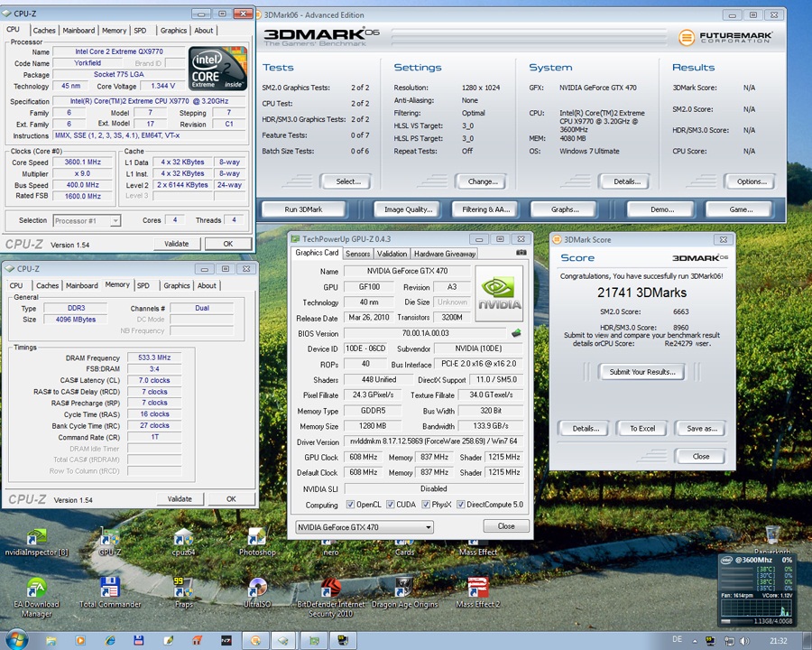812x650 pixels.
Task: Show hidden tray icons arrow
Action: pyautogui.click(x=695, y=641)
